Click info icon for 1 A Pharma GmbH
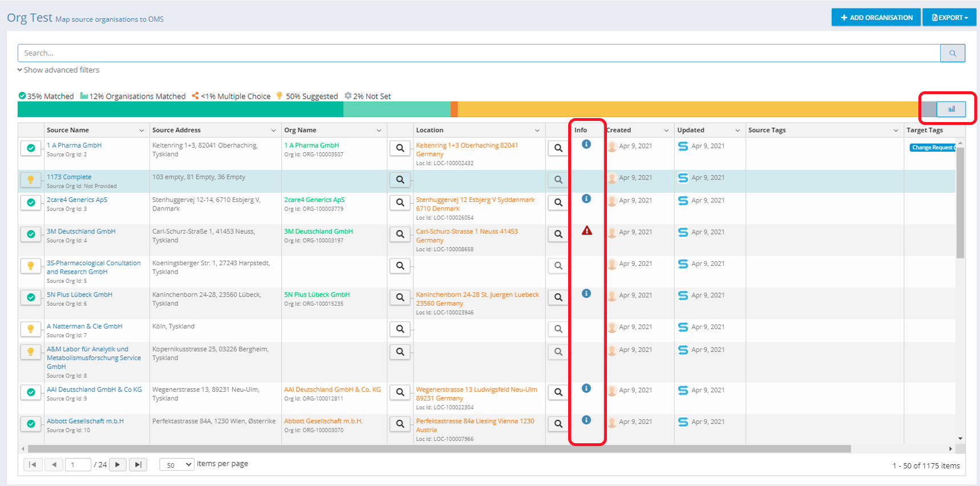This screenshot has width=980, height=486. (586, 144)
